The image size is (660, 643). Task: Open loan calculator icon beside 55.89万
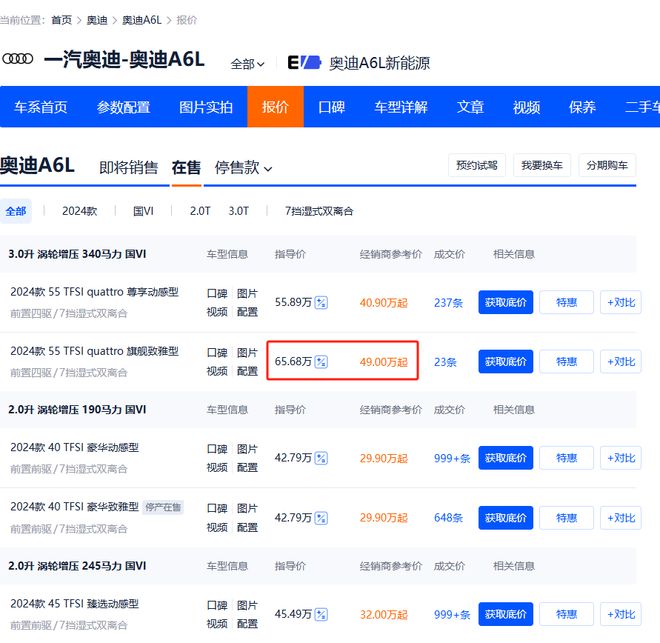[321, 303]
